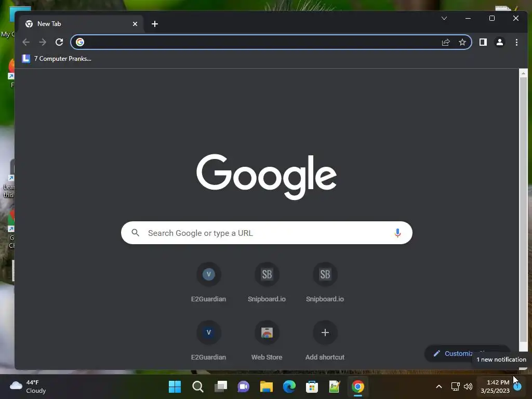Open the Windows Start menu
The width and height of the screenshot is (532, 399).
tap(175, 387)
